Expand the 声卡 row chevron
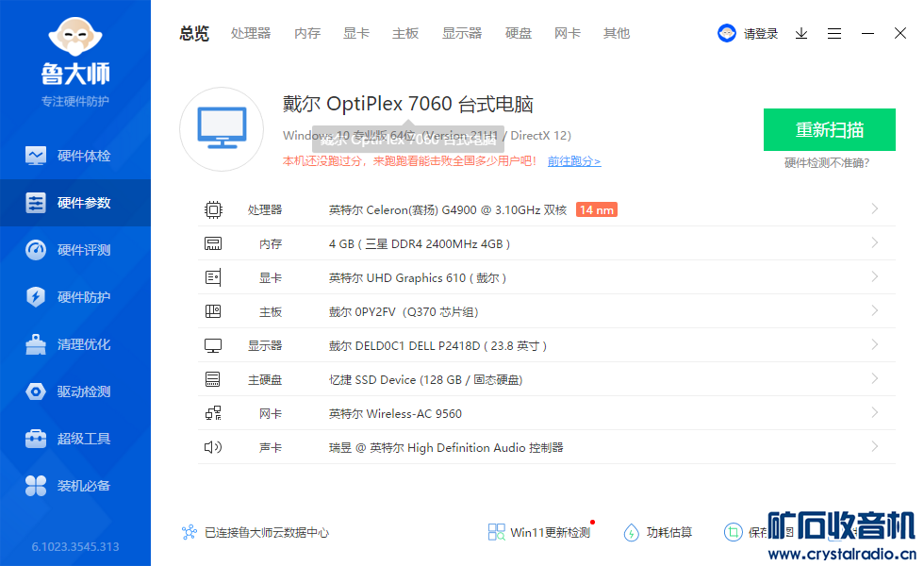This screenshot has height=566, width=924. coord(875,446)
